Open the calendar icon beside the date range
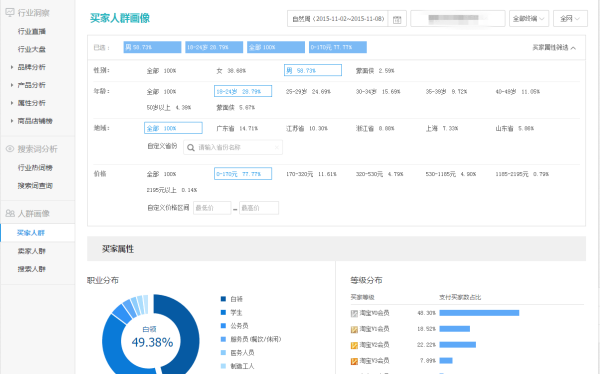This screenshot has width=600, height=374. click(397, 19)
